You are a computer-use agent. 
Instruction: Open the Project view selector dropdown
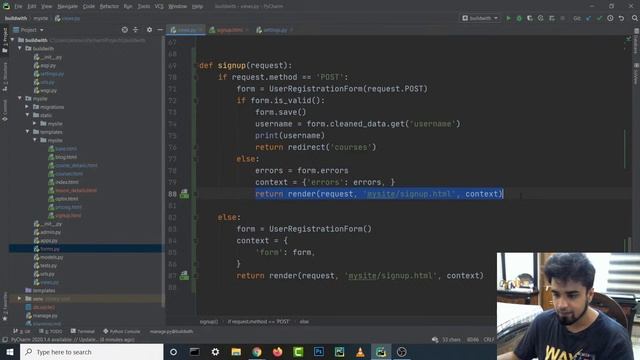pyautogui.click(x=28, y=30)
